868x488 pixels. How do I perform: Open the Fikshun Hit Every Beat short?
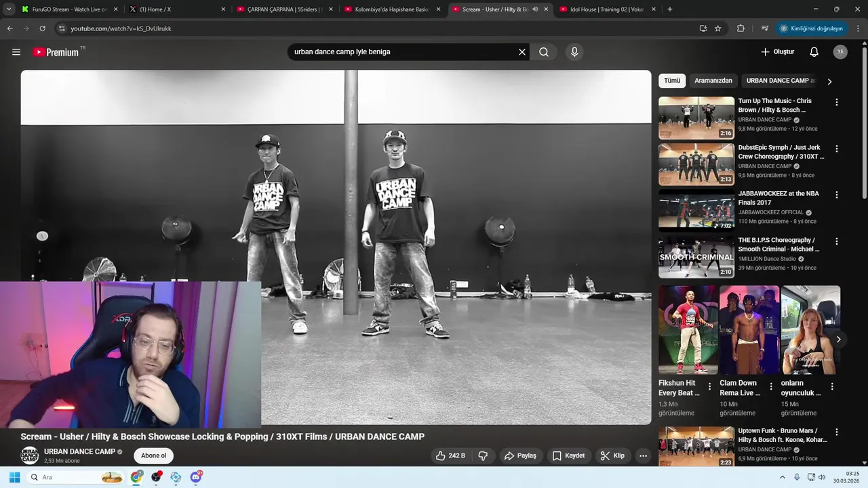click(688, 330)
